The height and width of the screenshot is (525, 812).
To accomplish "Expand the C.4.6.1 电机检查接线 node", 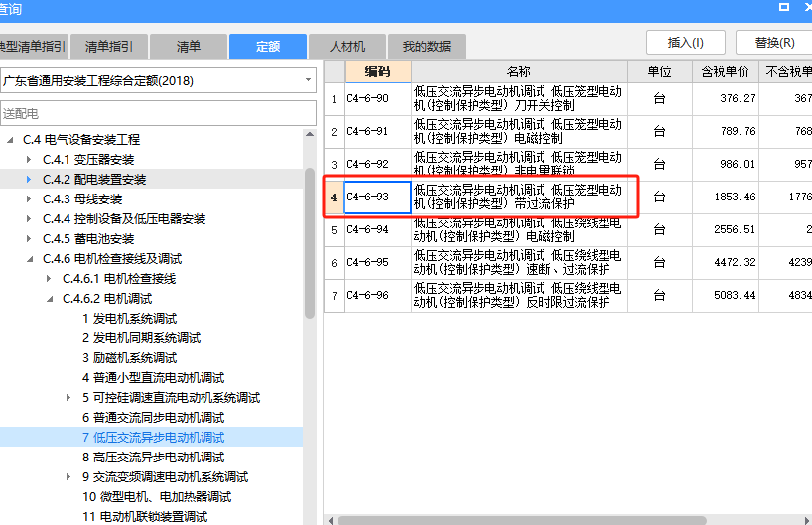I will (x=49, y=279).
